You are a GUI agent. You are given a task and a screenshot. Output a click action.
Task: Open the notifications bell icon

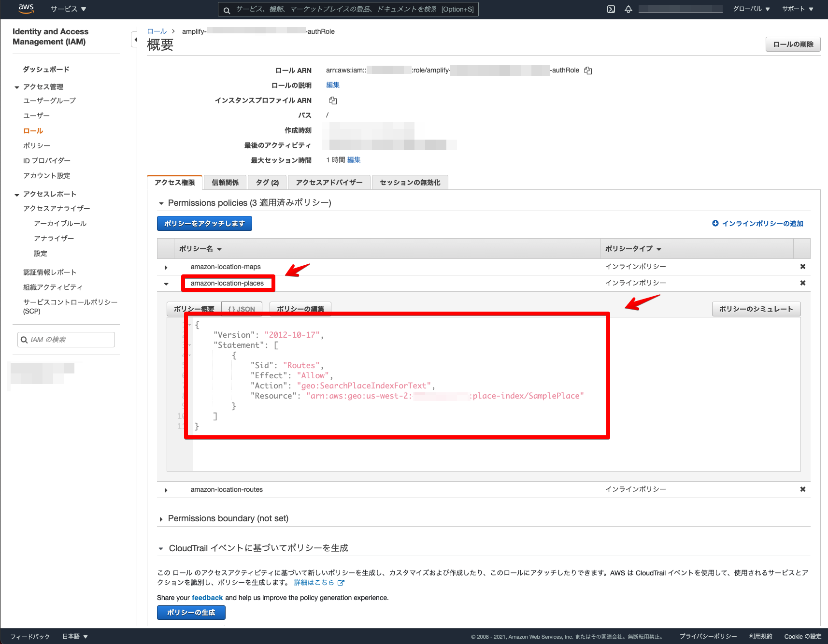pyautogui.click(x=628, y=9)
